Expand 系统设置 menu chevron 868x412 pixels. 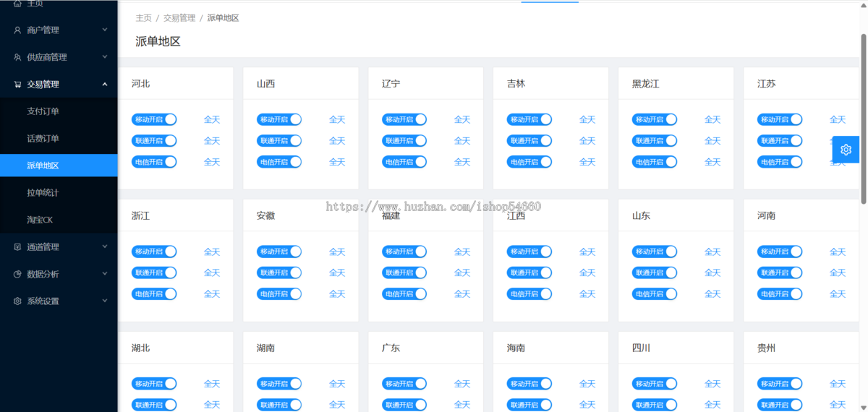pos(105,301)
